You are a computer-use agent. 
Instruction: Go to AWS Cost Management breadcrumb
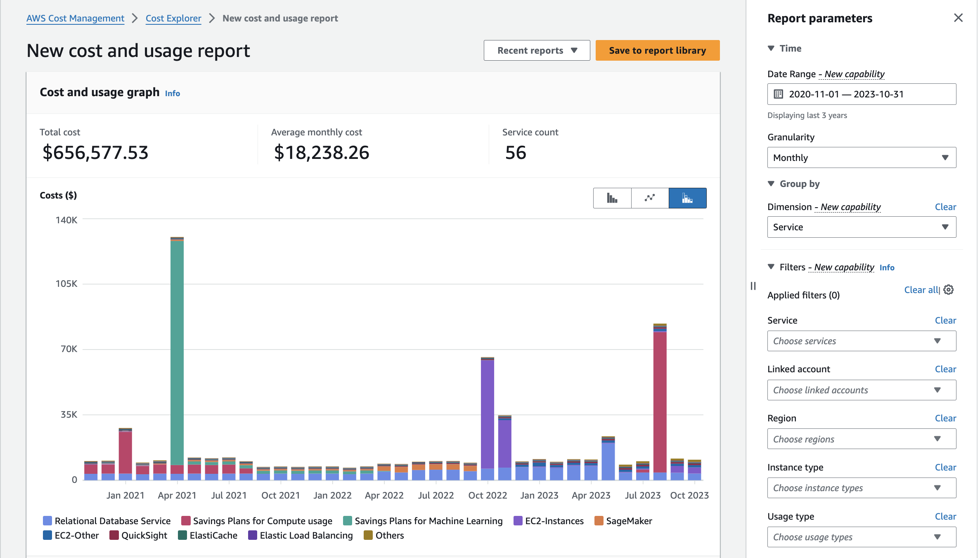point(75,18)
